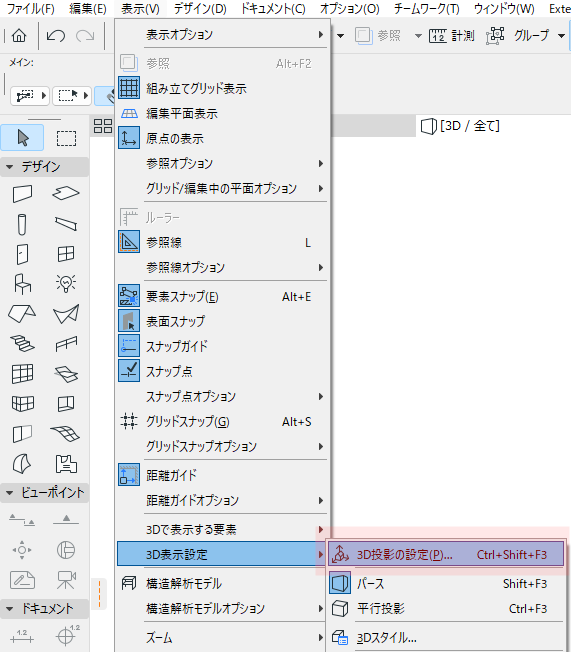571x652 pixels.
Task: Expand the 表示オプション submenu
Action: click(x=223, y=34)
